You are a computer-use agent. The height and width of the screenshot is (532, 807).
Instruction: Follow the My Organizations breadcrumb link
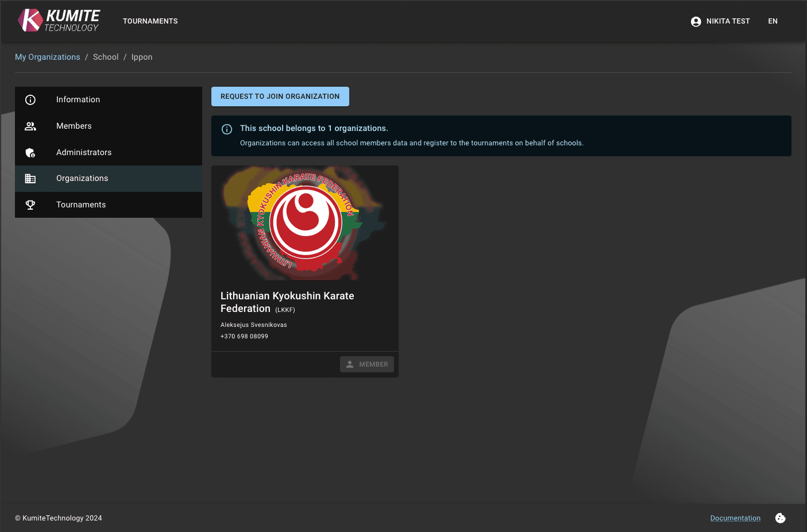pos(48,57)
